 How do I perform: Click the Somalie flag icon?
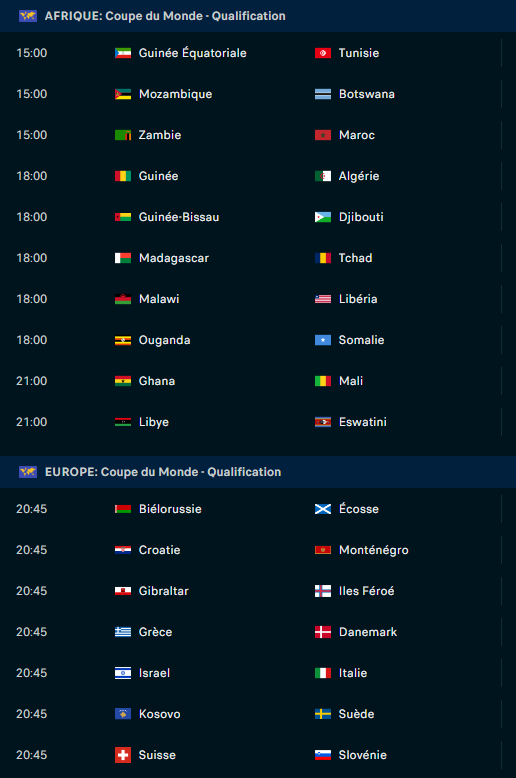tap(322, 340)
